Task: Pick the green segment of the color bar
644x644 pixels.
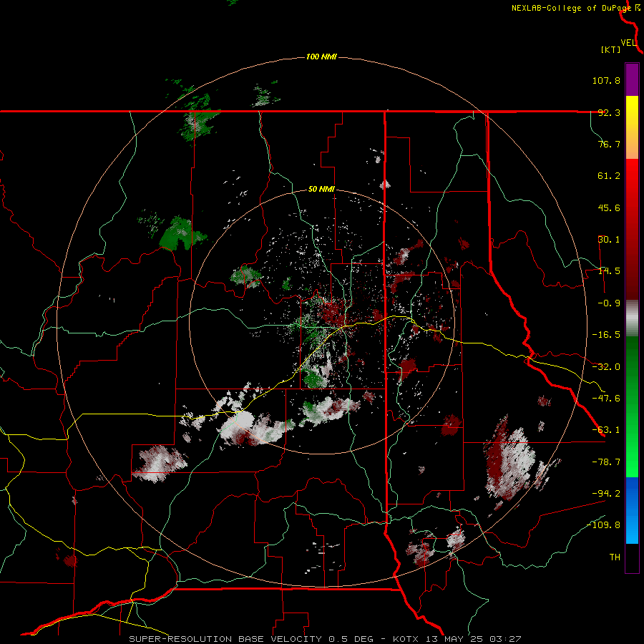Action: click(632, 406)
